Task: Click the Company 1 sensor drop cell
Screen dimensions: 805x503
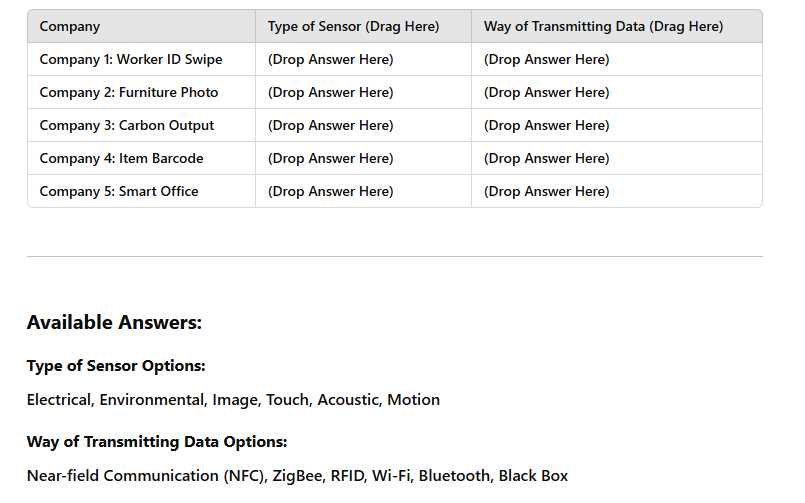Action: (331, 59)
